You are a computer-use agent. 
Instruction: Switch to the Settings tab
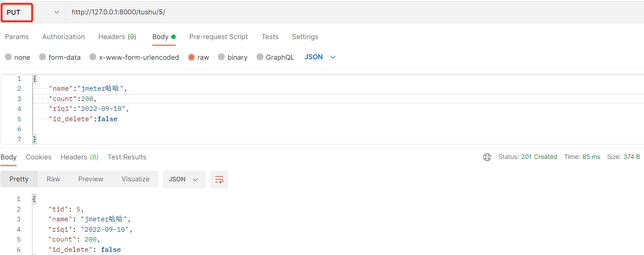pyautogui.click(x=305, y=37)
